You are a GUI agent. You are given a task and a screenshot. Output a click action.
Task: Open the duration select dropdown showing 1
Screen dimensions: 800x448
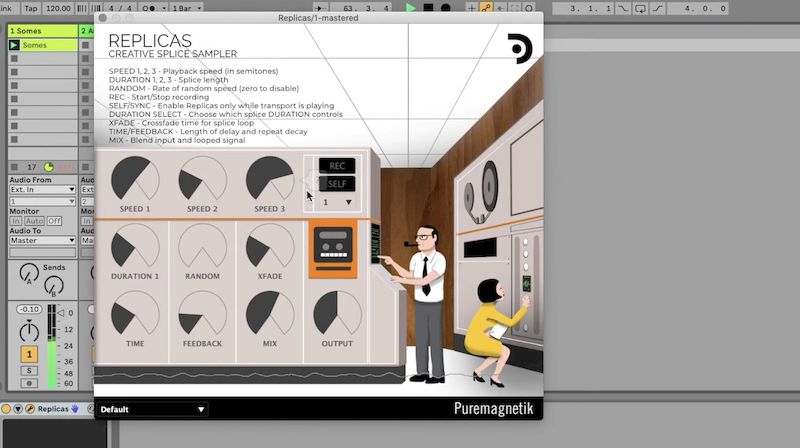point(337,203)
